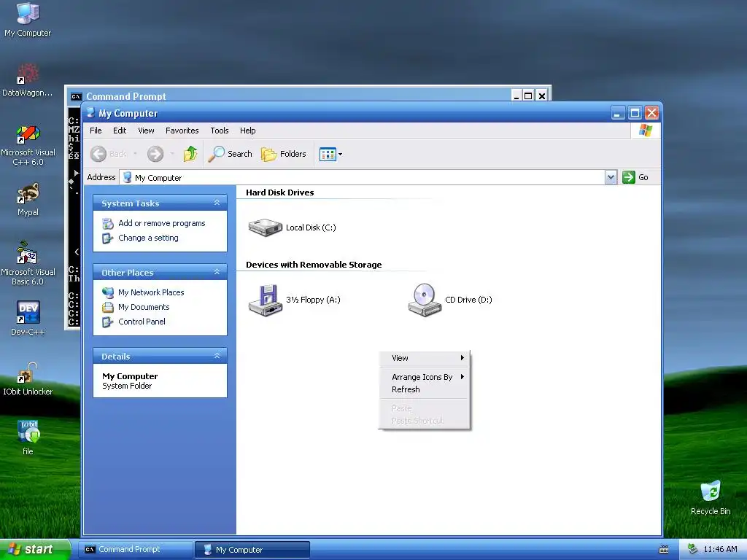Screen dimensions: 747x560
Task: Expand Arrange Icons By in context menu
Action: (424, 377)
